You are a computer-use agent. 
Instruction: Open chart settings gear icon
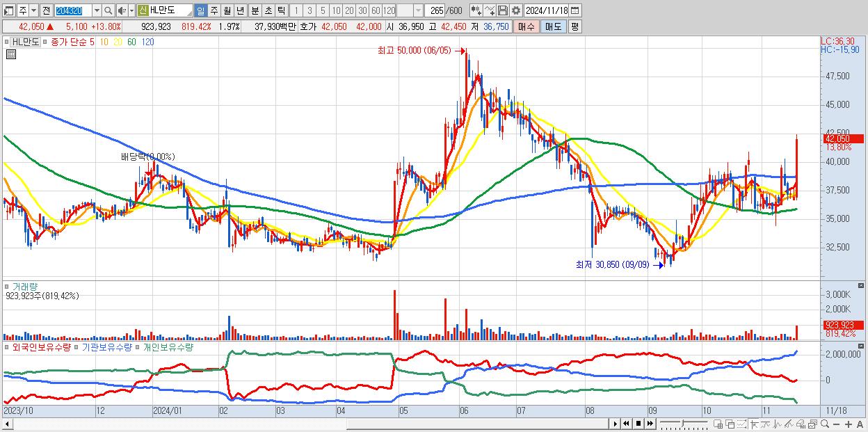tap(516, 10)
